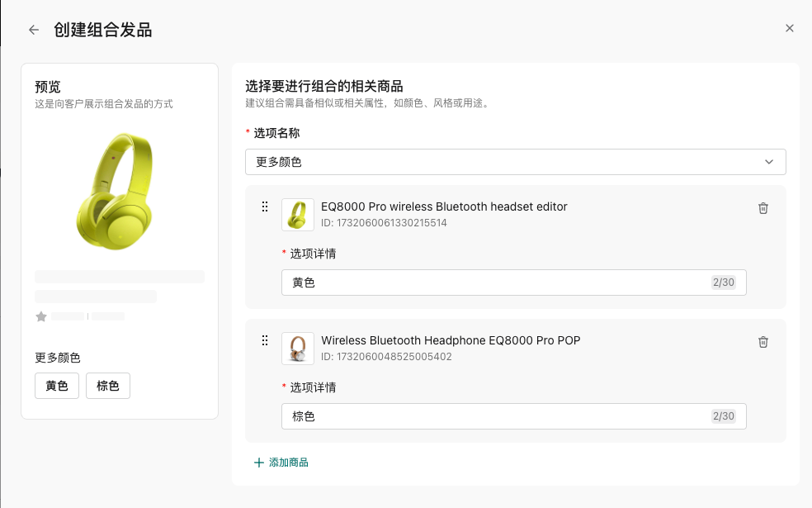Click the EQ8000 Pro wireless Bluetooth headset editor title
Screen dimensions: 812x508
(x=444, y=207)
